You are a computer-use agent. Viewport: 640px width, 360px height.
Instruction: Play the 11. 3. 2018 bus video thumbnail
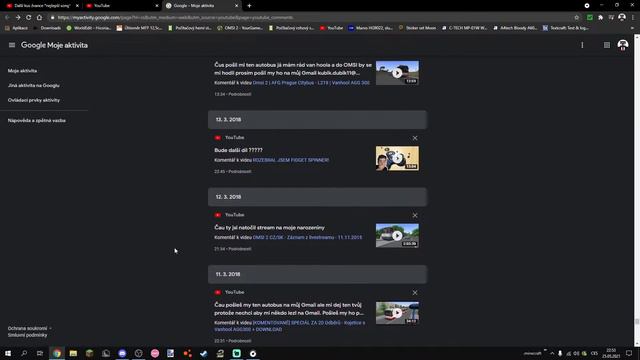397,313
